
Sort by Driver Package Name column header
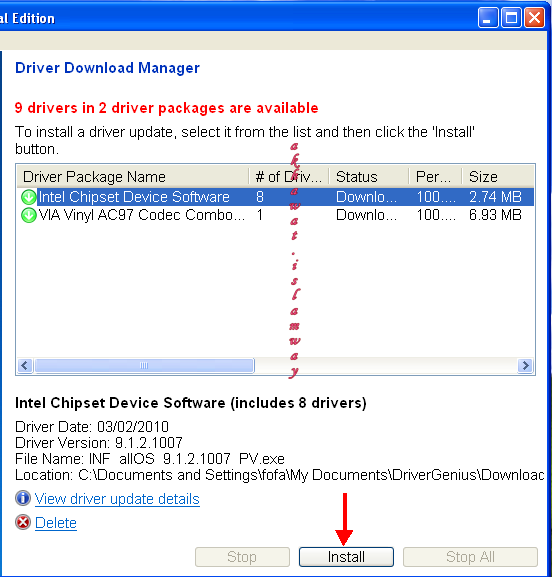tap(133, 177)
